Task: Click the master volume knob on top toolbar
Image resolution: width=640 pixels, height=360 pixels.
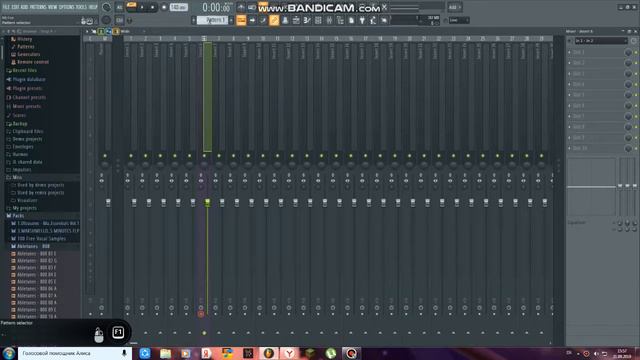Action: [107, 7]
